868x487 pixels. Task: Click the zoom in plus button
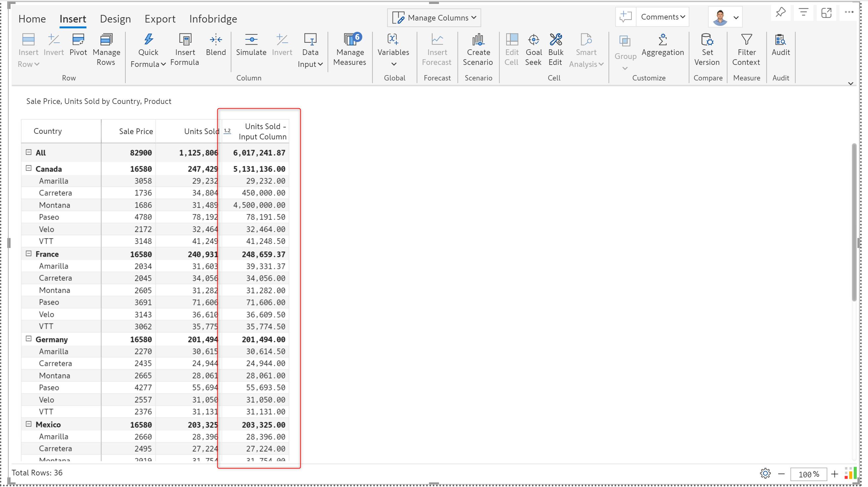tap(834, 474)
